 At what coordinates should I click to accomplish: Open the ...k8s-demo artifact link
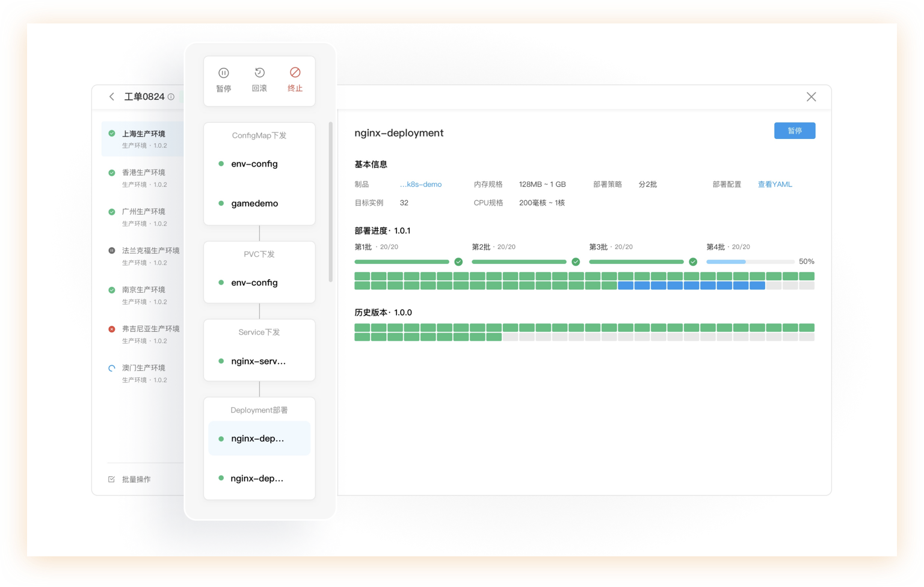coord(420,185)
